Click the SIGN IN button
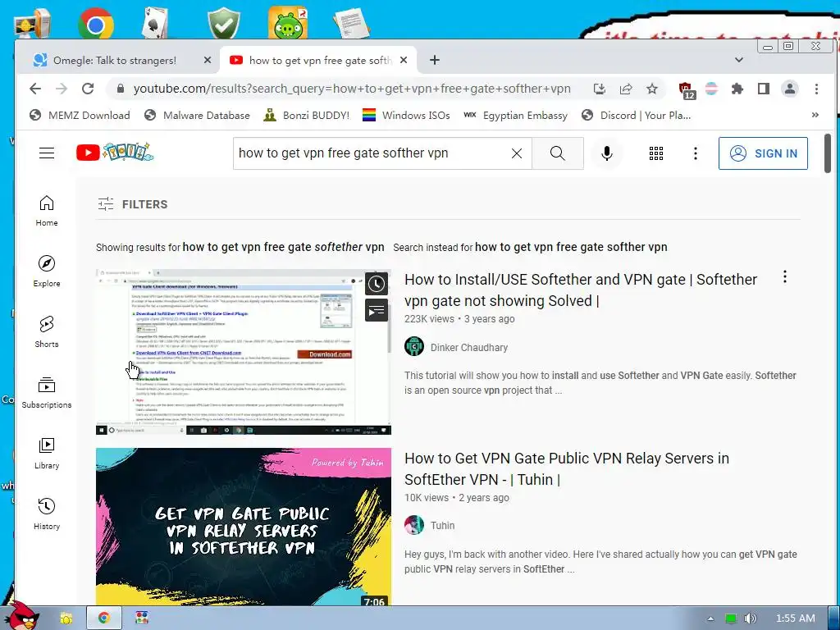The image size is (840, 630). (x=763, y=153)
